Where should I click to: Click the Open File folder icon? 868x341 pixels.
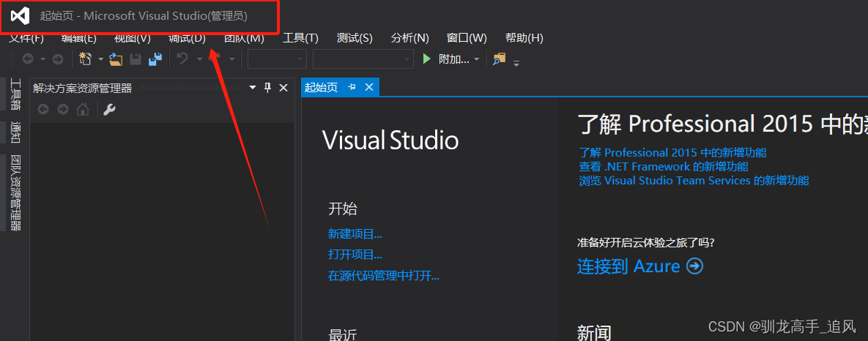click(x=116, y=59)
